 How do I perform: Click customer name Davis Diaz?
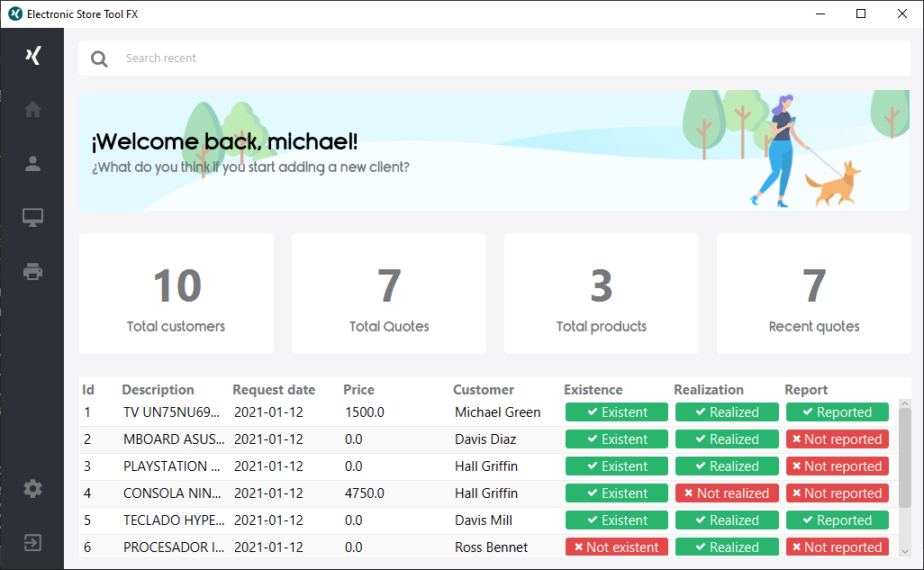click(485, 439)
